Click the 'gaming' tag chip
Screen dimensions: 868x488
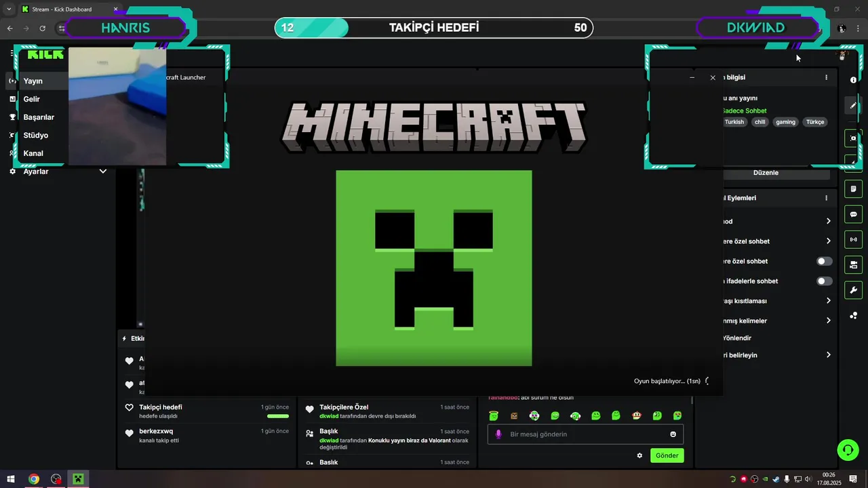click(785, 122)
